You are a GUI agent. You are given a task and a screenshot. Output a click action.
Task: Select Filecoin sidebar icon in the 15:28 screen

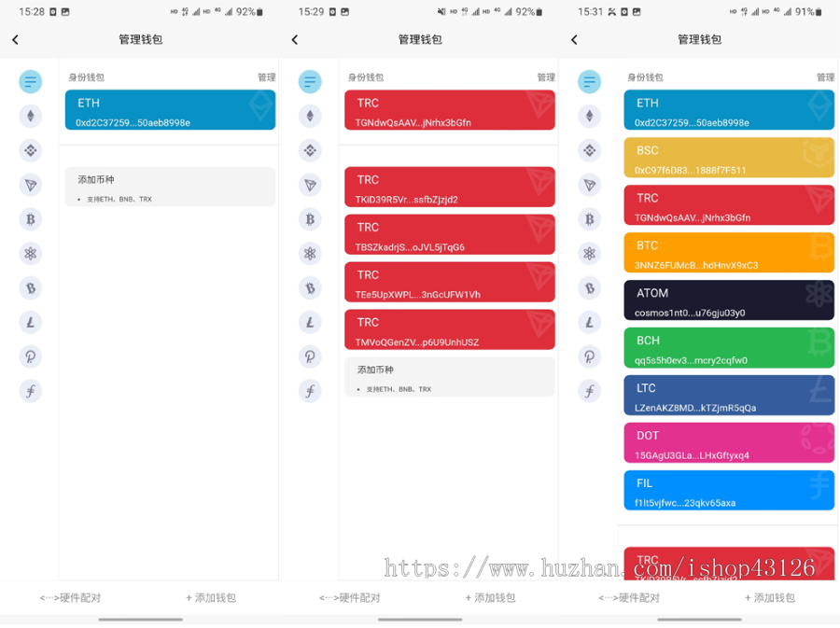(x=31, y=391)
